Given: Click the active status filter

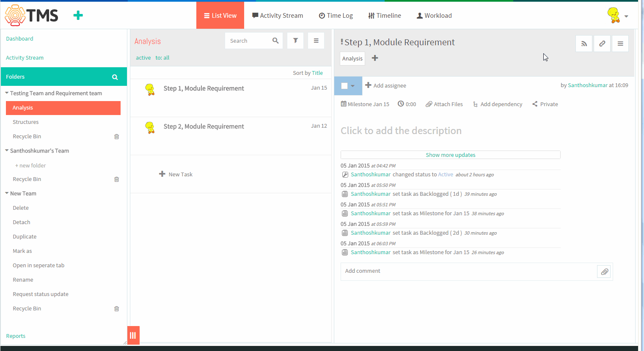Looking at the screenshot, I should [143, 58].
